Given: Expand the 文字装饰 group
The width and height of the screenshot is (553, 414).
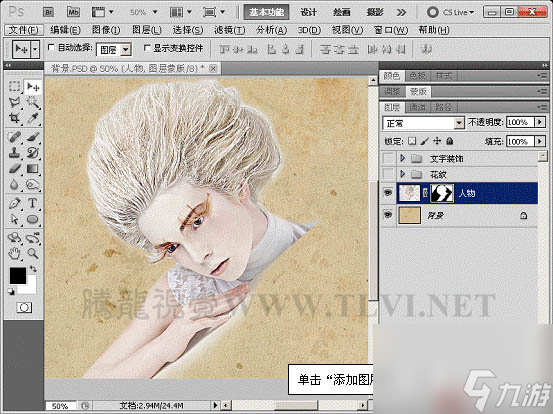Looking at the screenshot, I should pos(402,158).
